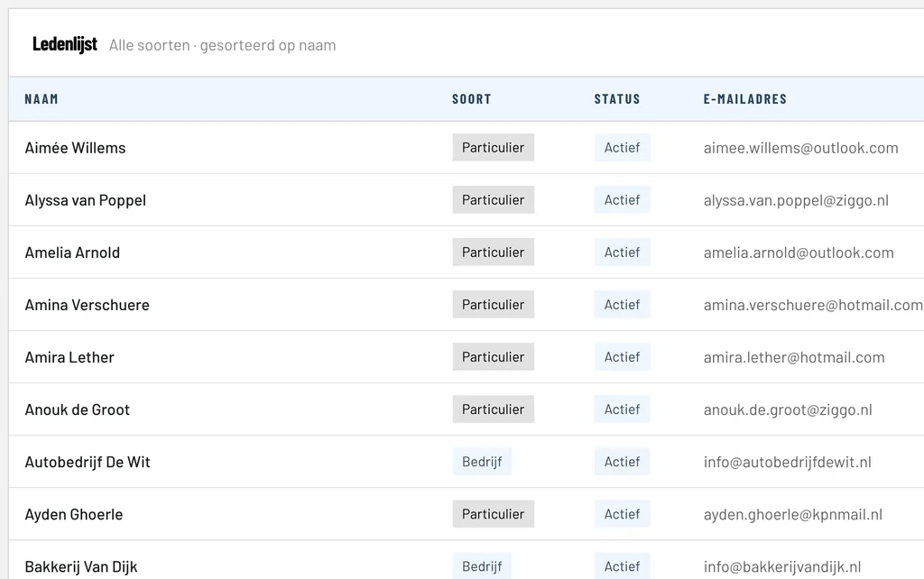Viewport: 924px width, 579px height.
Task: Click the email ayden.ghoerle@kpnmail.nl
Action: 793,515
